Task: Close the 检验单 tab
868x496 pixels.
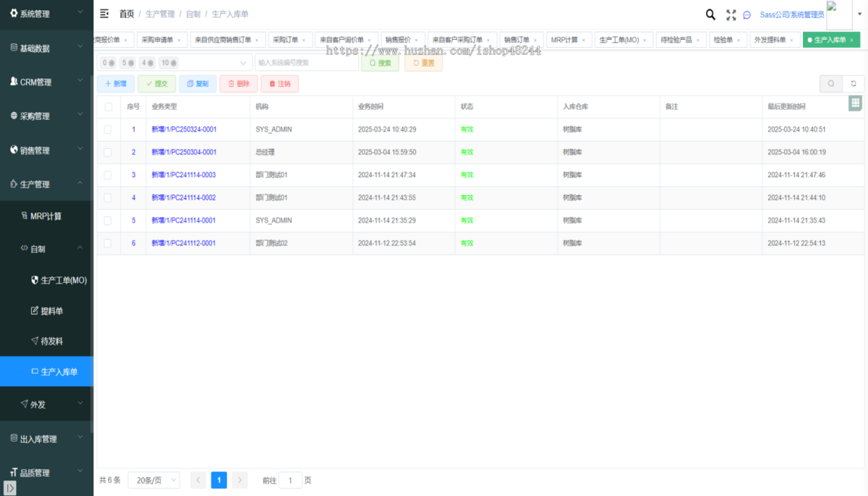Action: pyautogui.click(x=739, y=40)
